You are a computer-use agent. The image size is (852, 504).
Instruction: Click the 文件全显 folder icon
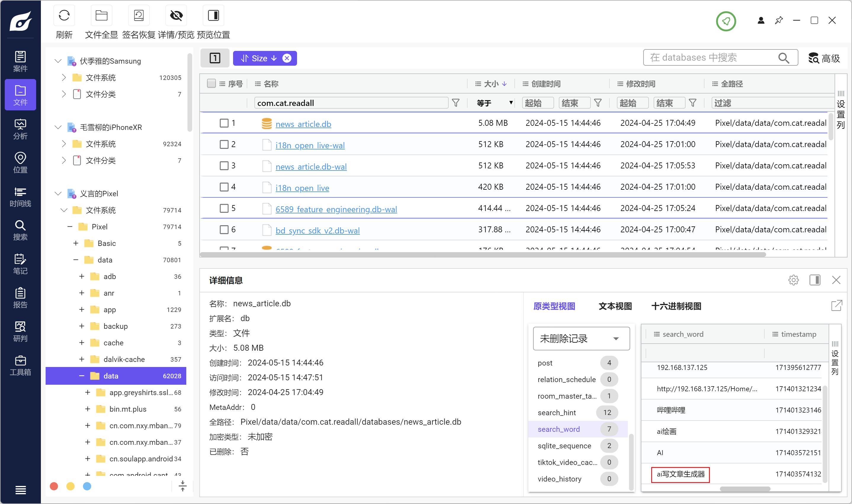pos(101,16)
